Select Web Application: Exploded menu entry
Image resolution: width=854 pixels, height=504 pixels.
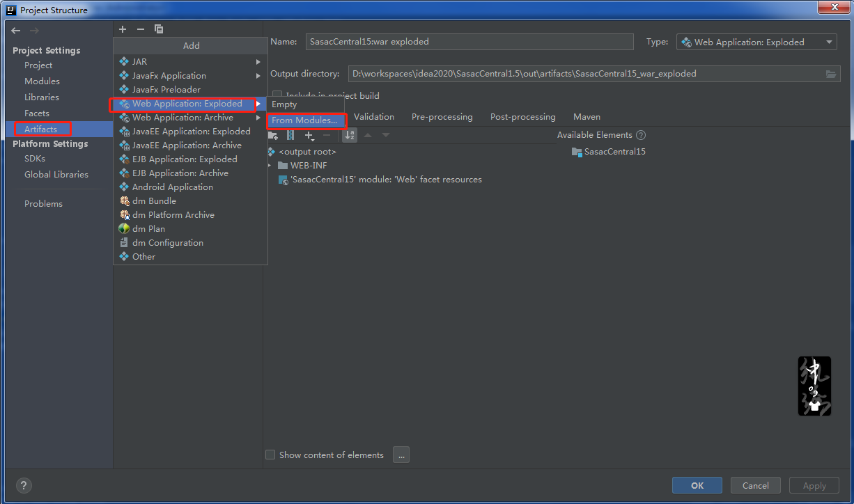190,104
